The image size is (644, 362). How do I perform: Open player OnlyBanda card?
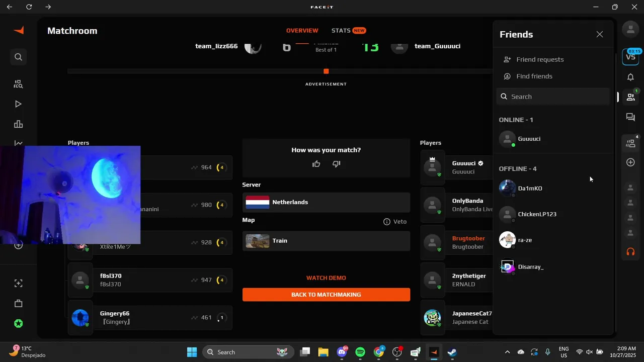pyautogui.click(x=457, y=205)
